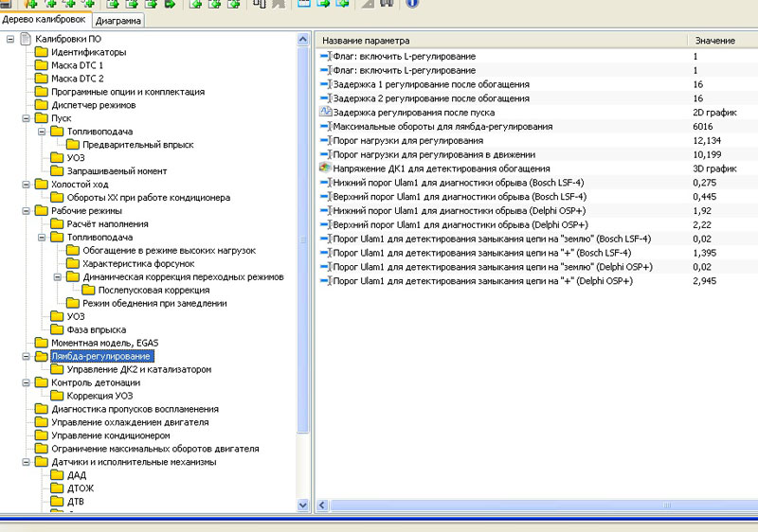The width and height of the screenshot is (758, 532).
Task: Collapse the Контроль детонации node
Action: point(25,382)
